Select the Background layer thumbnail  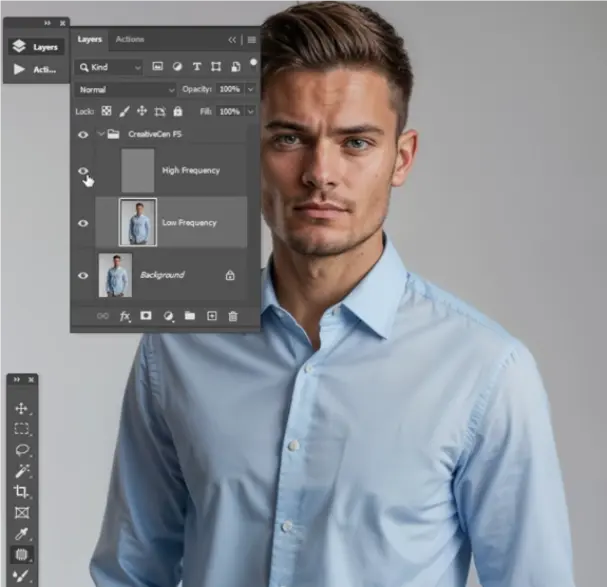(x=115, y=275)
